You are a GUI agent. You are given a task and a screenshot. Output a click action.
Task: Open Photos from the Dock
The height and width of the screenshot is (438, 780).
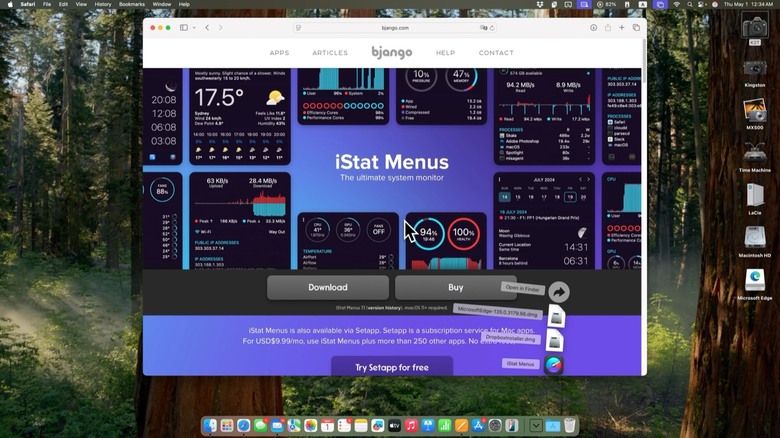point(311,426)
